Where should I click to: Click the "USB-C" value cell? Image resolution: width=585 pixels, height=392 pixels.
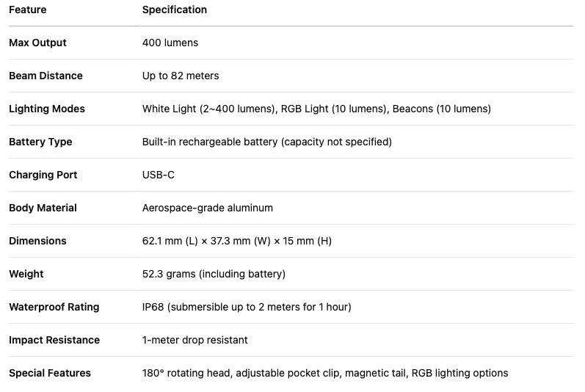tap(158, 175)
